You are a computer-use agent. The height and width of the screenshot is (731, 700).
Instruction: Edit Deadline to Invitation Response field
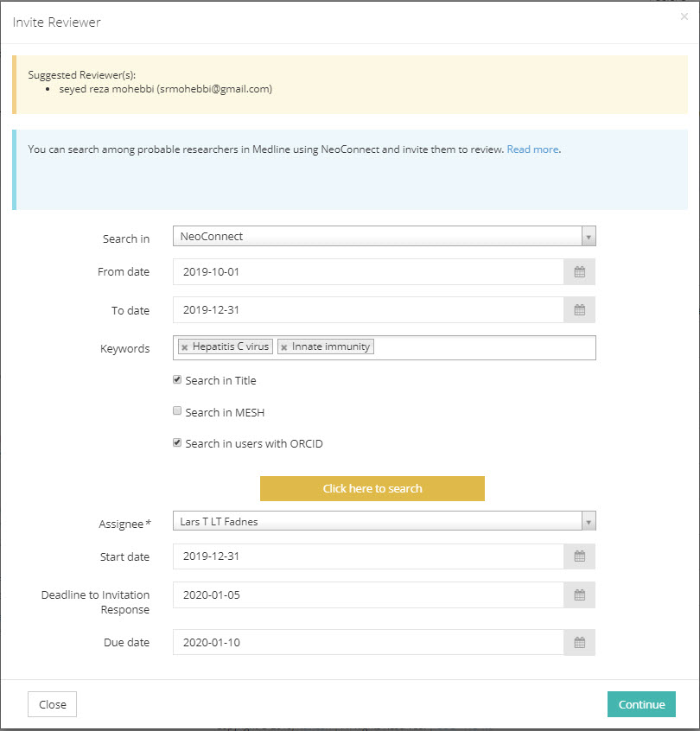[x=368, y=594]
